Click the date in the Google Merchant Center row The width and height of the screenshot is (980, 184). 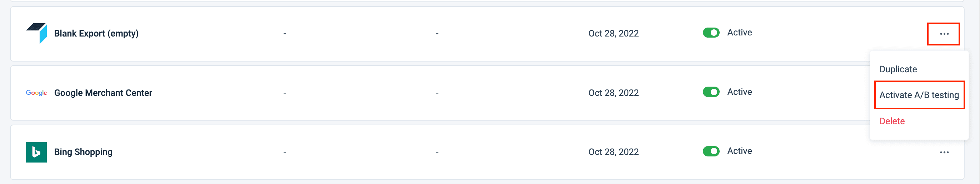[613, 93]
